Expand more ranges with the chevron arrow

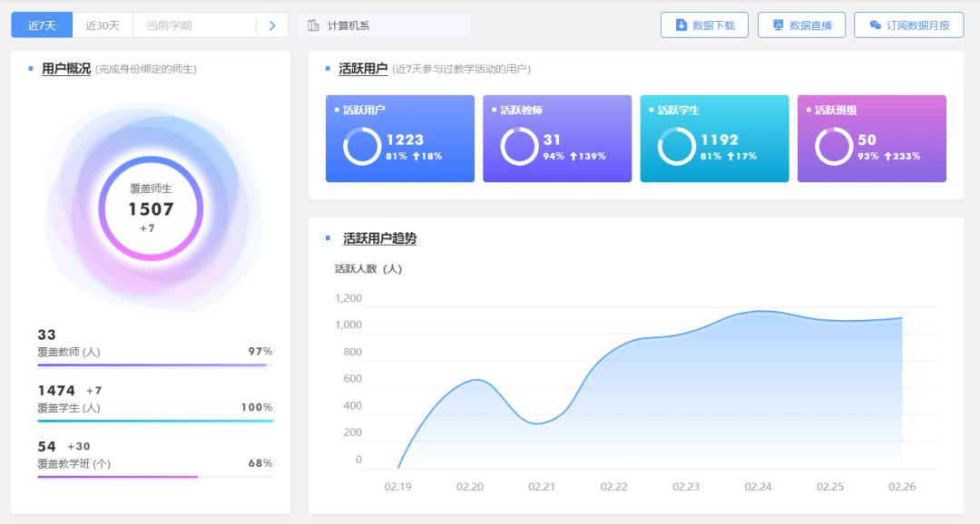[x=272, y=25]
